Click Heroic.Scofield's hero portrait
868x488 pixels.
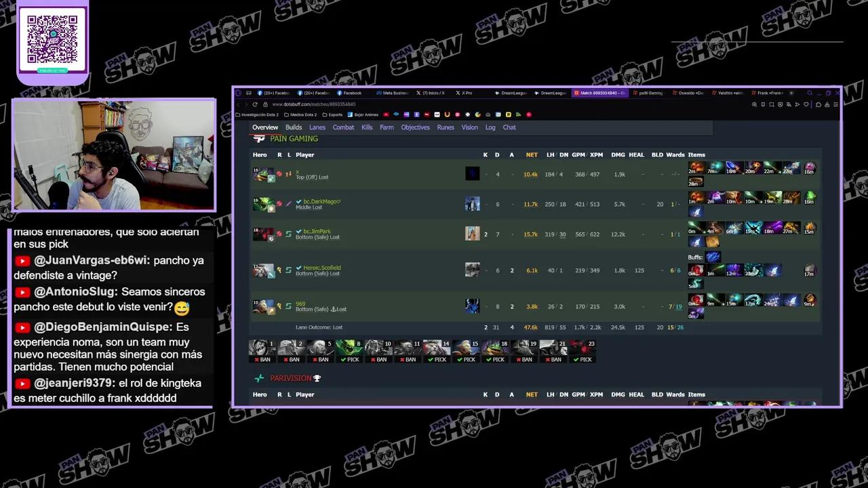click(263, 270)
